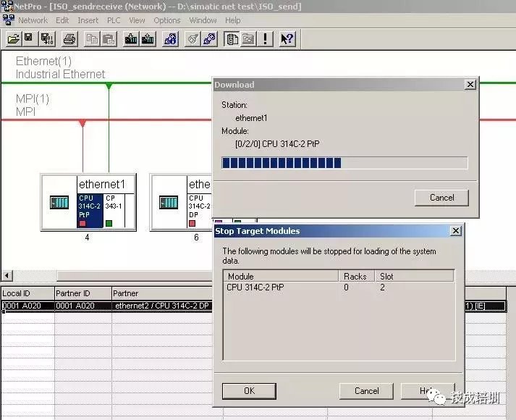516x420 pixels.
Task: Click the left scroll arrow of horizontal scrollbar
Action: (7, 276)
